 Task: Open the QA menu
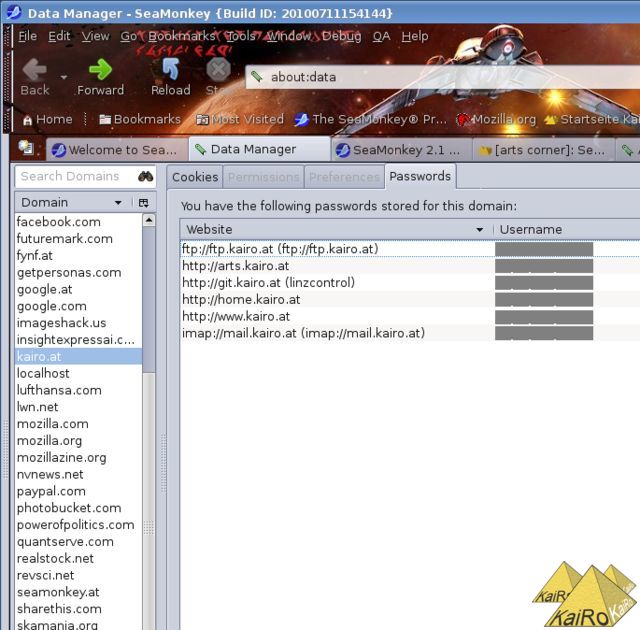(x=381, y=36)
